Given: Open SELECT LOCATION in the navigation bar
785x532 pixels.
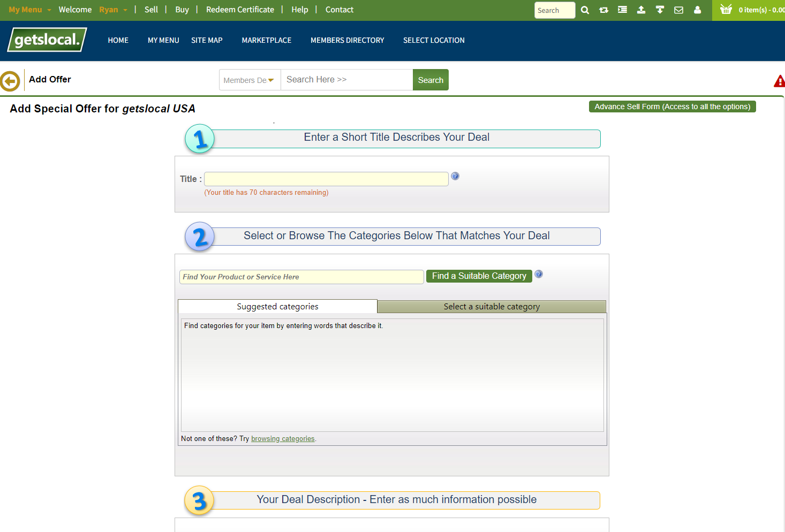Looking at the screenshot, I should [434, 40].
